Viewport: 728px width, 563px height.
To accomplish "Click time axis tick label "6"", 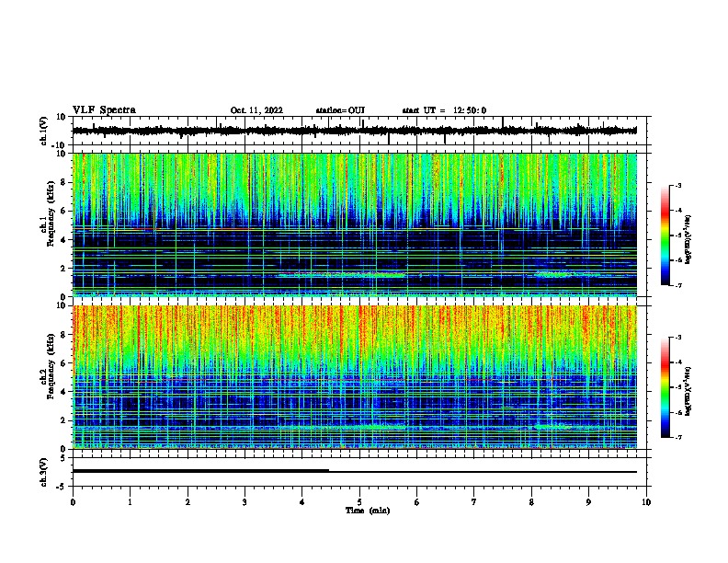I will (417, 502).
